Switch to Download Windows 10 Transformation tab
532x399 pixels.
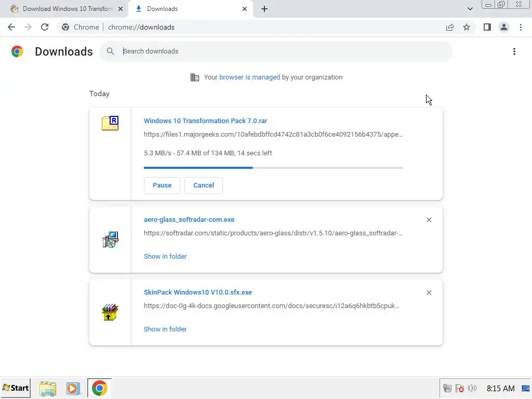[x=67, y=9]
